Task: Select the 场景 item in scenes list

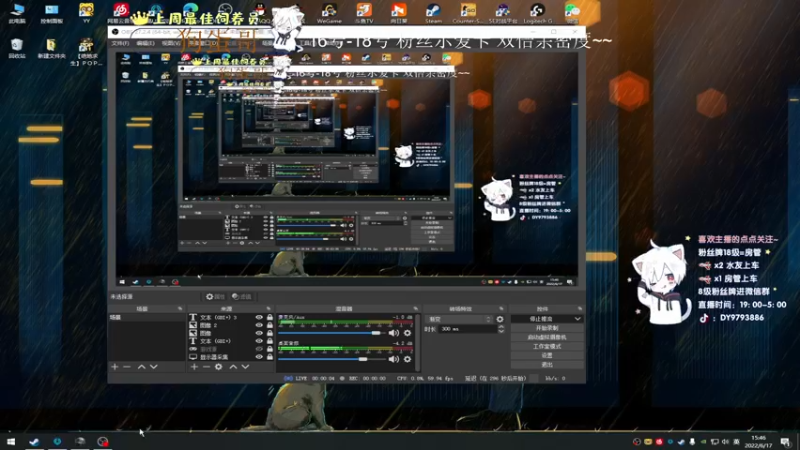Action: (147, 317)
